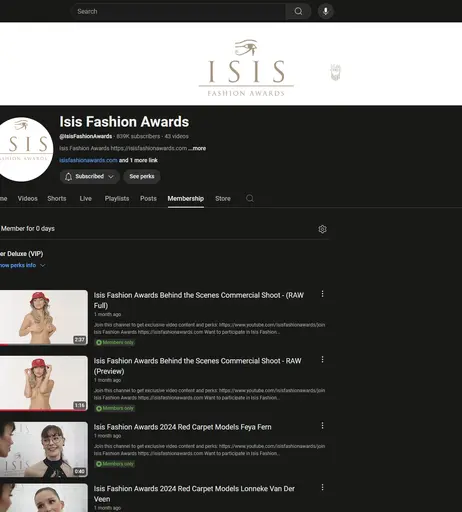
Task: Open membership settings gear icon
Action: coord(322,229)
